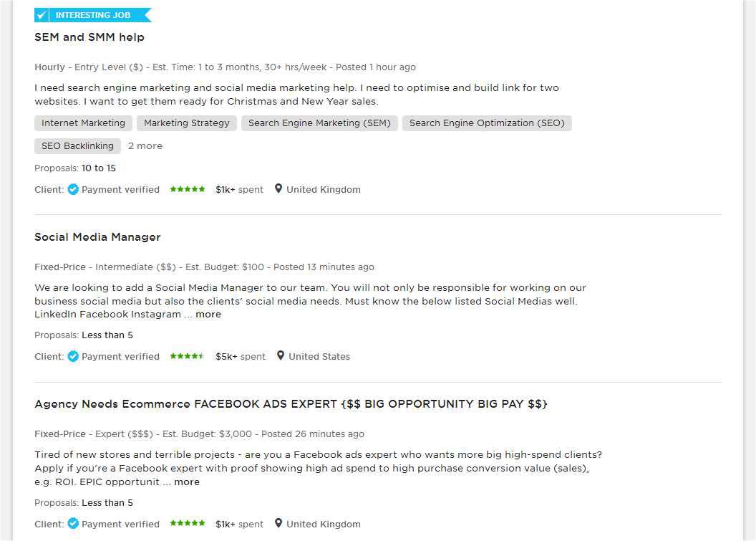Click the payment verified badge for SEM job

(x=73, y=189)
